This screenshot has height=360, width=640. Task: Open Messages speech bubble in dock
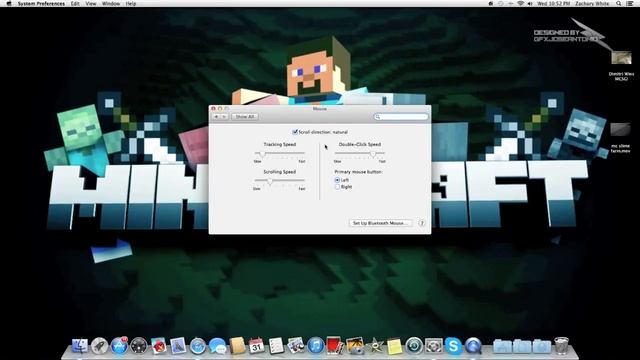[217, 346]
